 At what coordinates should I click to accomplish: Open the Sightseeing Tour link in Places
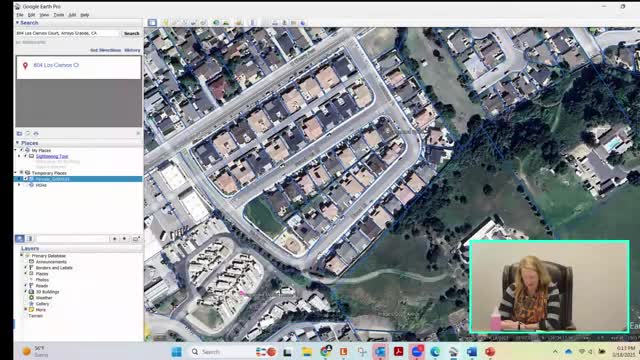pyautogui.click(x=52, y=156)
